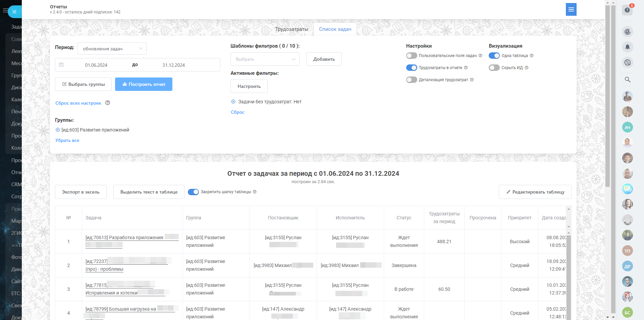Click Построить отчет button
644x320 pixels.
tap(144, 84)
